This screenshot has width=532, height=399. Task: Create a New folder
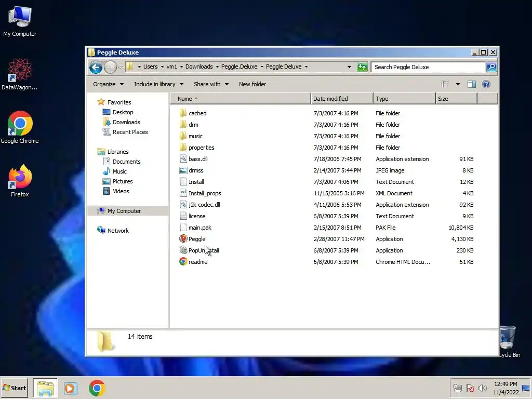[252, 84]
